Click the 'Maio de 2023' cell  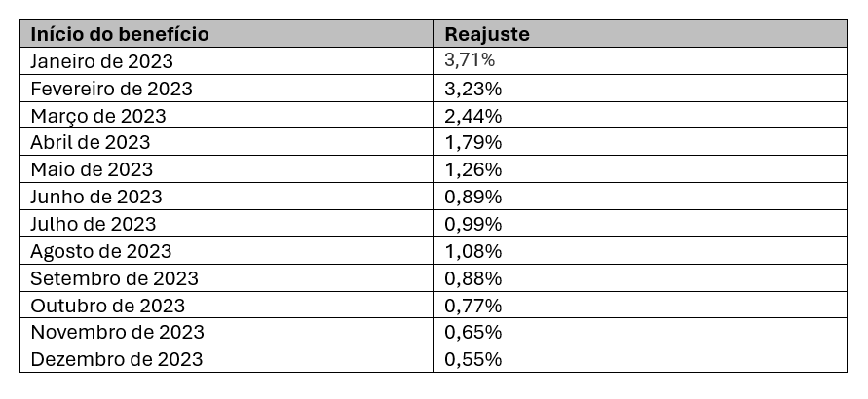(x=226, y=169)
